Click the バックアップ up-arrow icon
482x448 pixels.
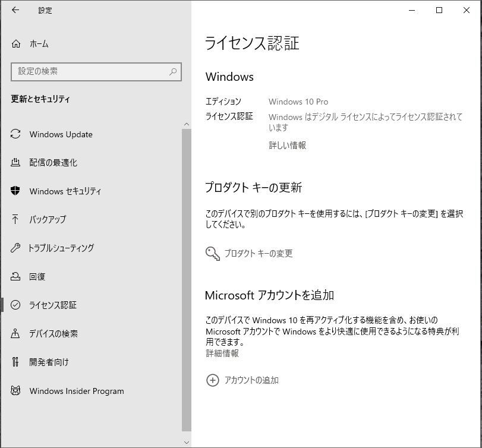point(15,219)
